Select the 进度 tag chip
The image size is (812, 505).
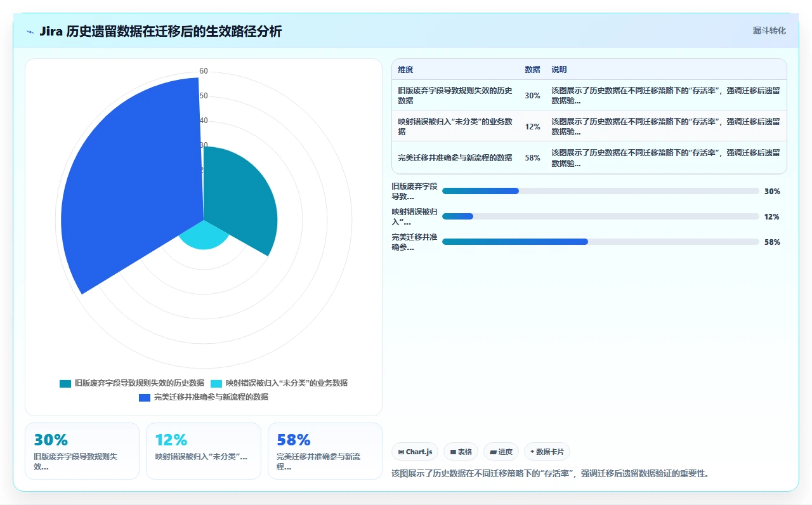coord(501,452)
